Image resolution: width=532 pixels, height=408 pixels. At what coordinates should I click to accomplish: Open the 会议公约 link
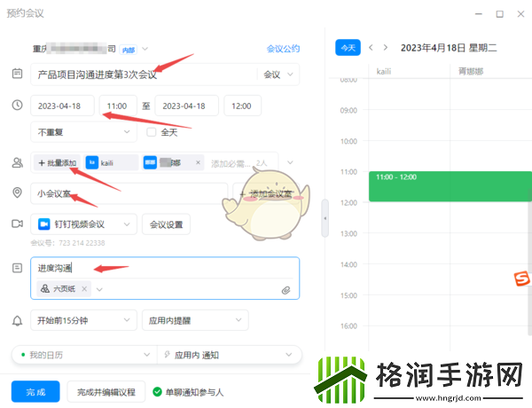283,49
